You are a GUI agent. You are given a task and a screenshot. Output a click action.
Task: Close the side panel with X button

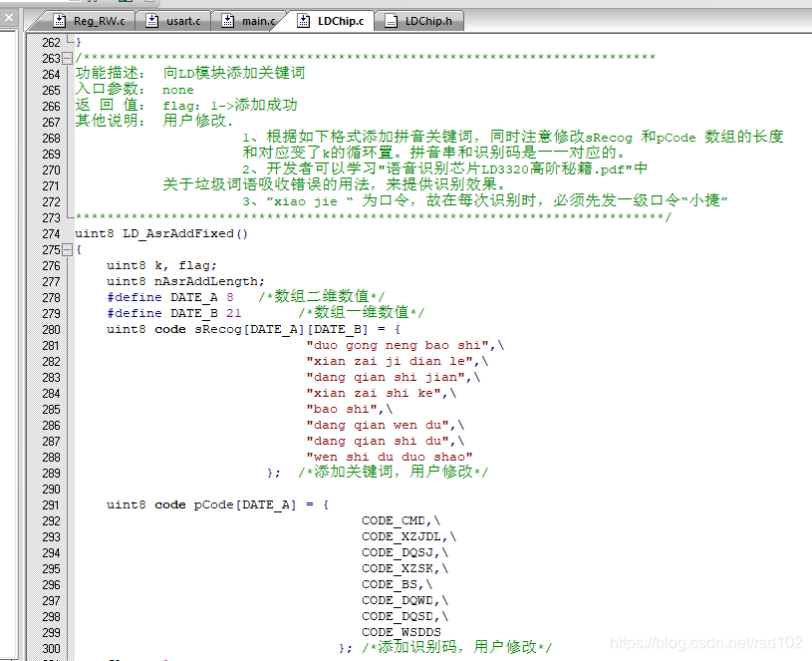9,18
